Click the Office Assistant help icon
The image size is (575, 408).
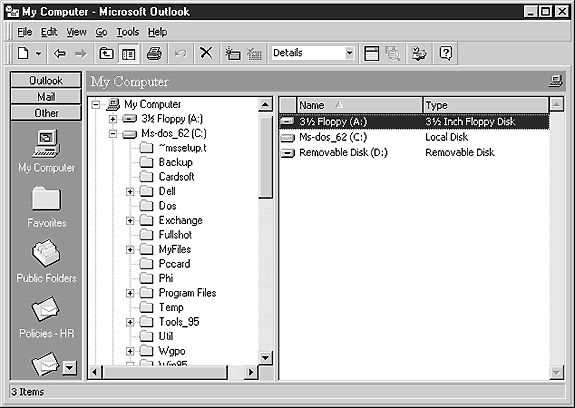[x=446, y=54]
